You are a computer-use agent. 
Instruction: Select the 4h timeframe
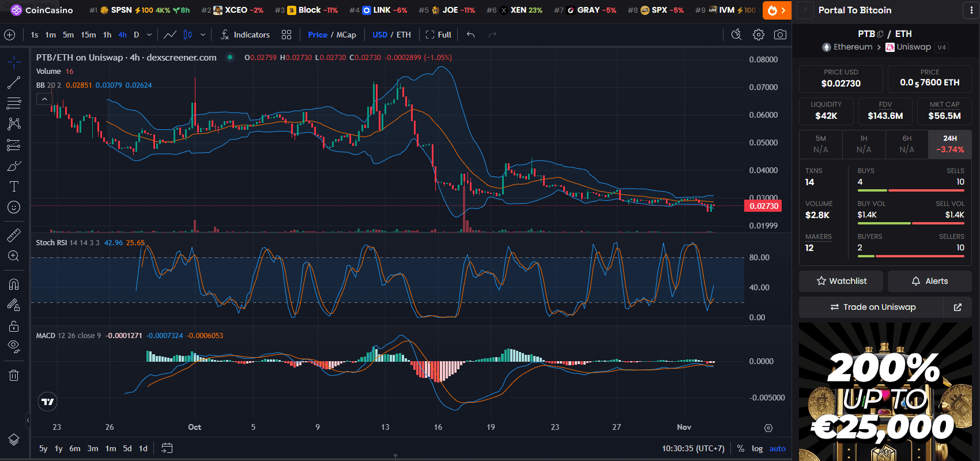pyautogui.click(x=122, y=35)
